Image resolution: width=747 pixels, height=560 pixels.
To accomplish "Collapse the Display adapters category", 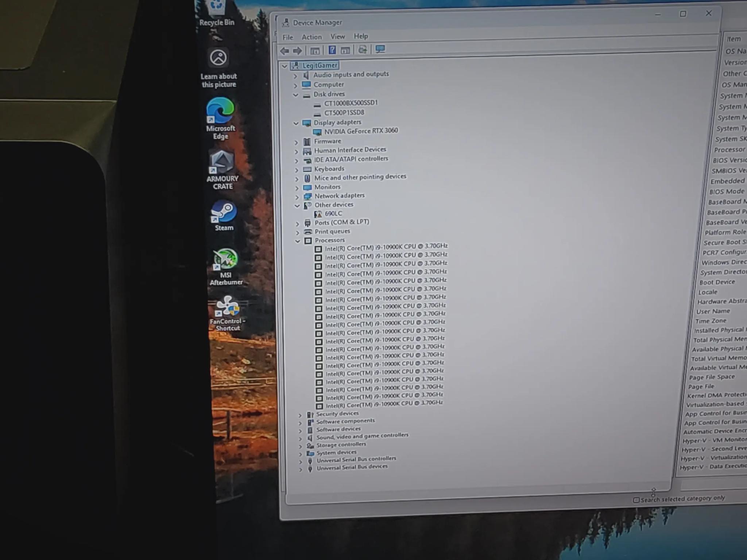I will [x=296, y=123].
